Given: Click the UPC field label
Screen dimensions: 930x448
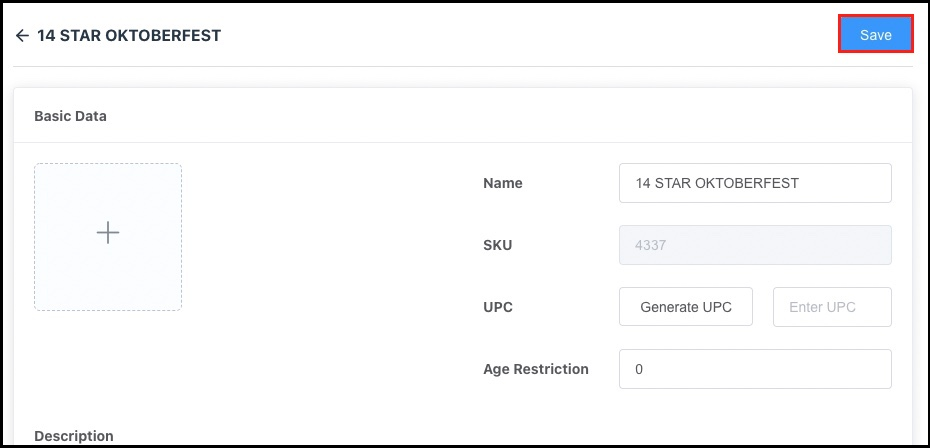Looking at the screenshot, I should (x=498, y=307).
